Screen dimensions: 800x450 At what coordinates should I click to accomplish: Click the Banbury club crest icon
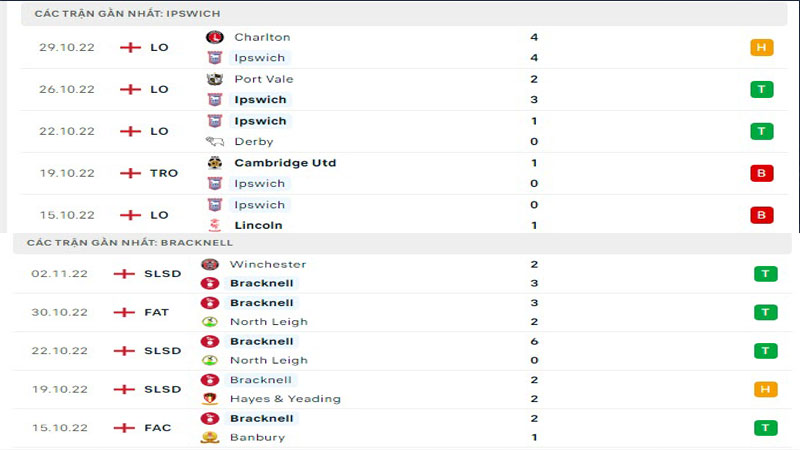pos(209,437)
